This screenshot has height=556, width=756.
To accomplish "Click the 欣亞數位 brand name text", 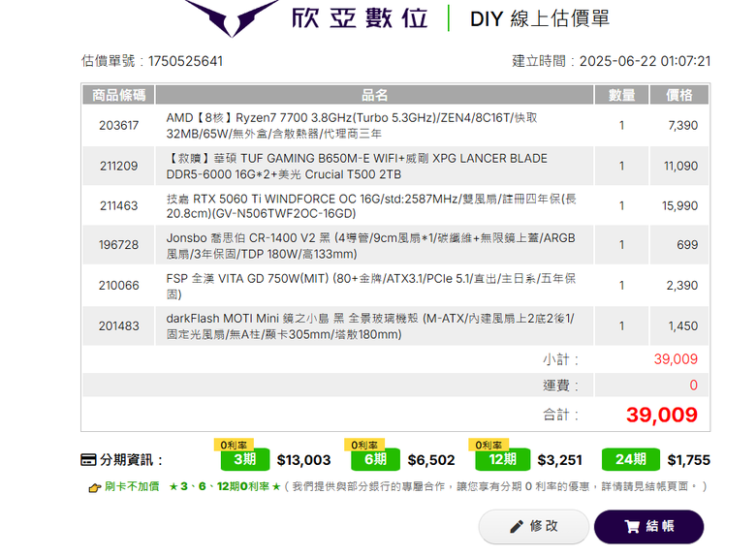I will [x=360, y=18].
